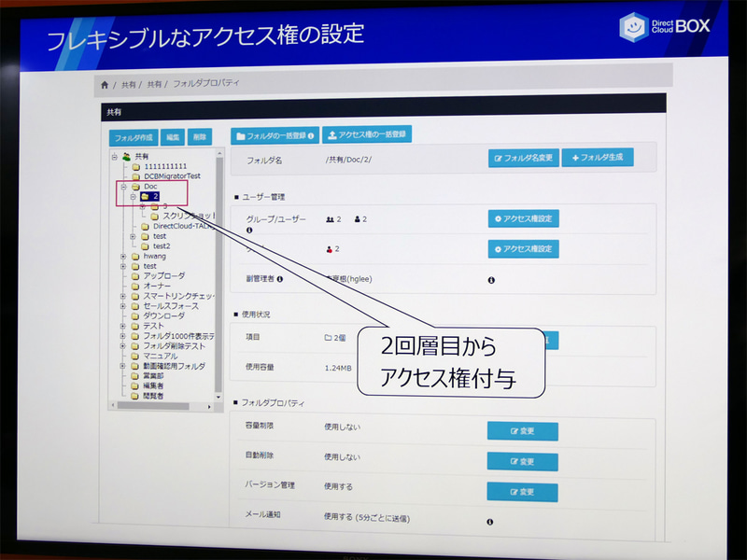Select the フォルダプロパティ breadcrumb item
The height and width of the screenshot is (560, 747).
pyautogui.click(x=204, y=83)
